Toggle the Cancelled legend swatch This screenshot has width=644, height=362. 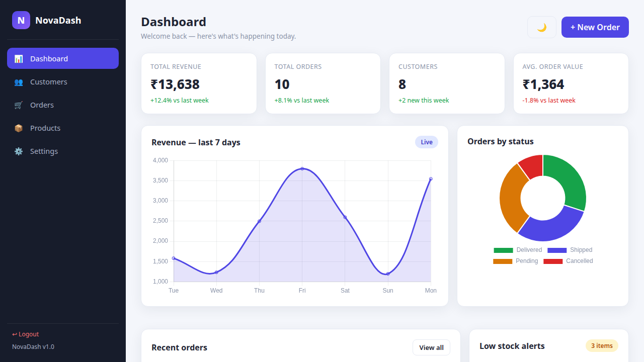pyautogui.click(x=553, y=261)
